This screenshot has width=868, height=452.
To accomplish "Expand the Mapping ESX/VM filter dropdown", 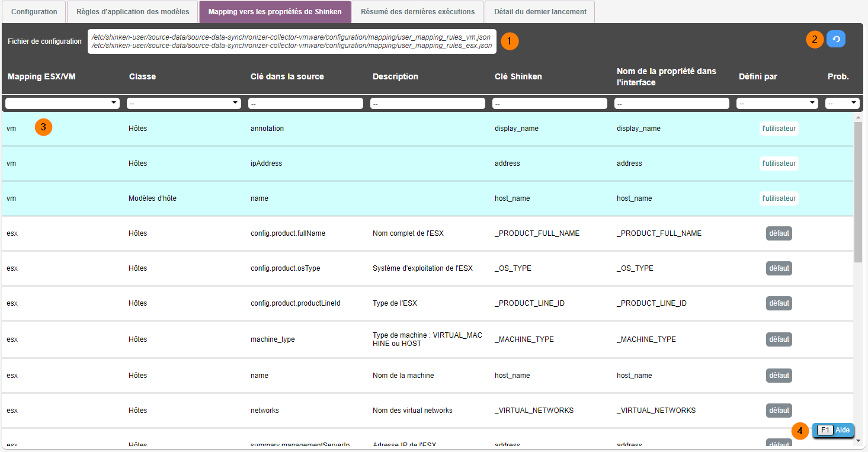I will click(62, 103).
